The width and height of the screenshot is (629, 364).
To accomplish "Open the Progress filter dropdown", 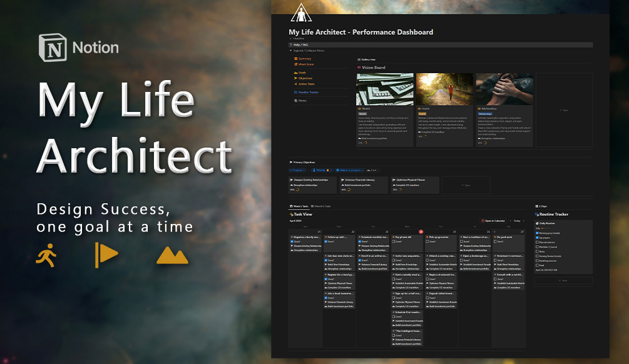I will tap(298, 170).
